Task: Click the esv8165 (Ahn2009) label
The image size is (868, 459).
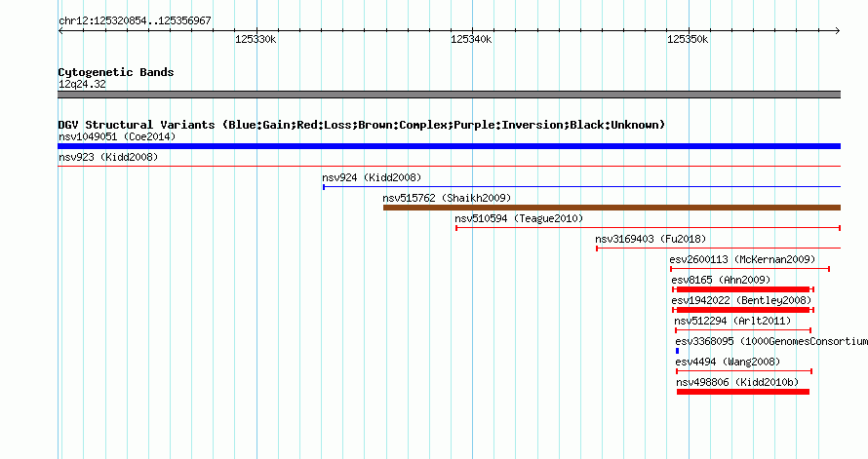Action: [x=721, y=280]
